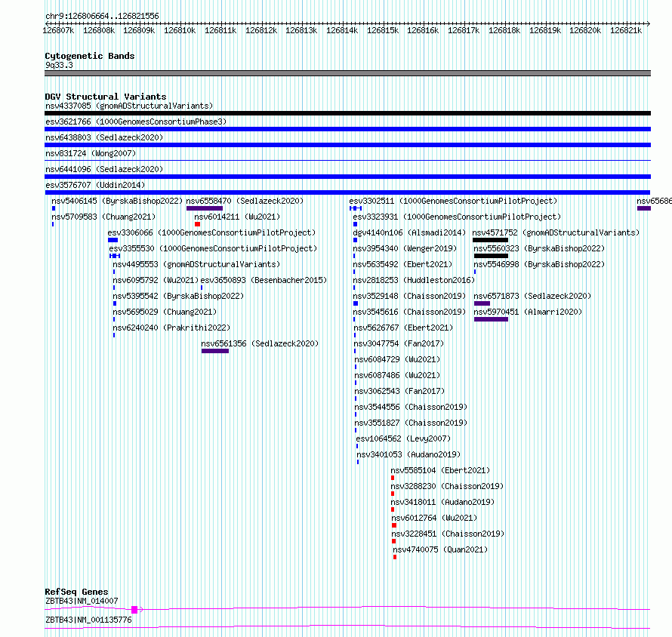Click black bar under nsv4571752
Image resolution: width=672 pixels, height=637 pixels.
(490, 240)
